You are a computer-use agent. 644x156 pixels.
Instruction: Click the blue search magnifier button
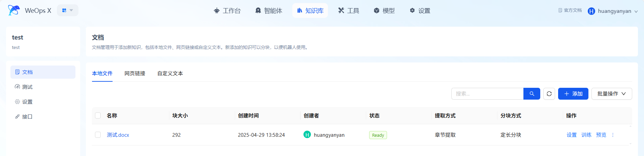tap(532, 94)
